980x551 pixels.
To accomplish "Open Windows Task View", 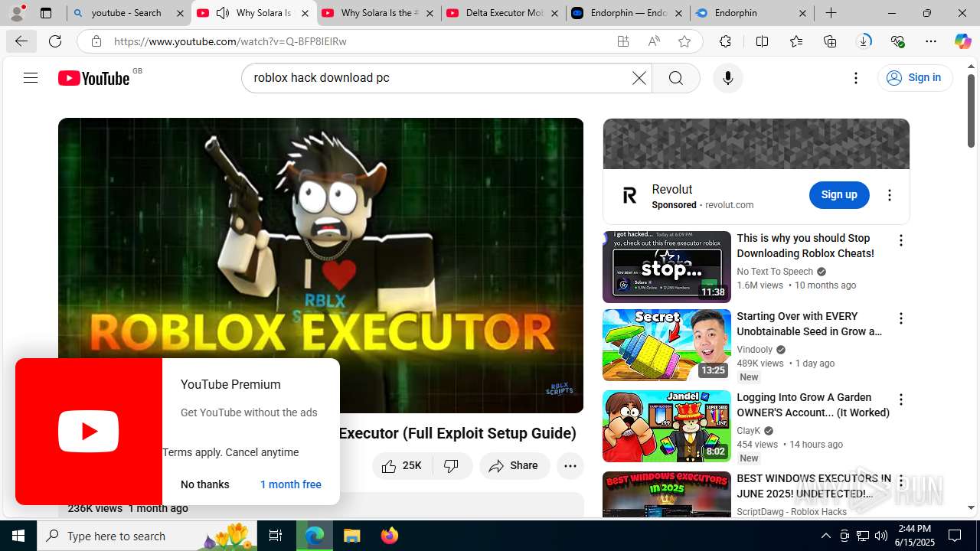I will (276, 536).
